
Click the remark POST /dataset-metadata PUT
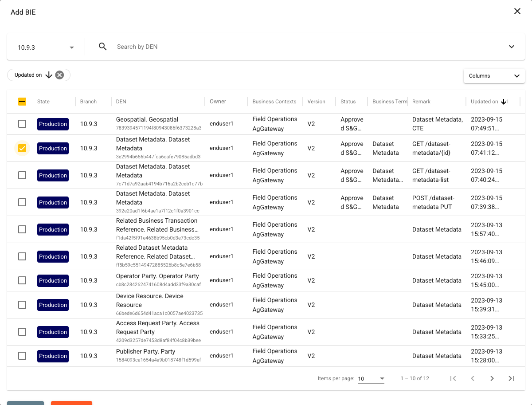pos(433,202)
